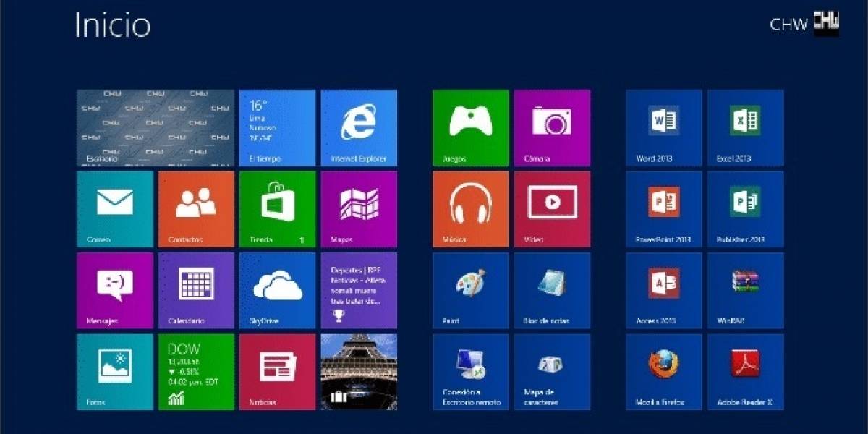Open the Deportes sports news tile
Screen dimensions: 868x434
[359, 291]
